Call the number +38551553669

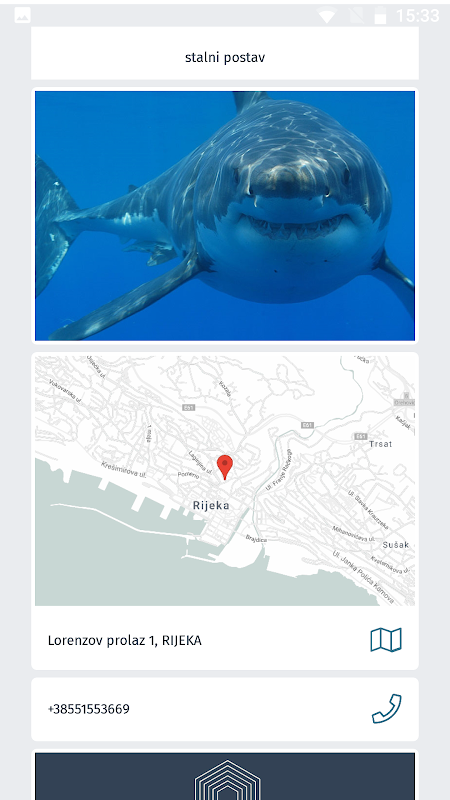click(89, 709)
